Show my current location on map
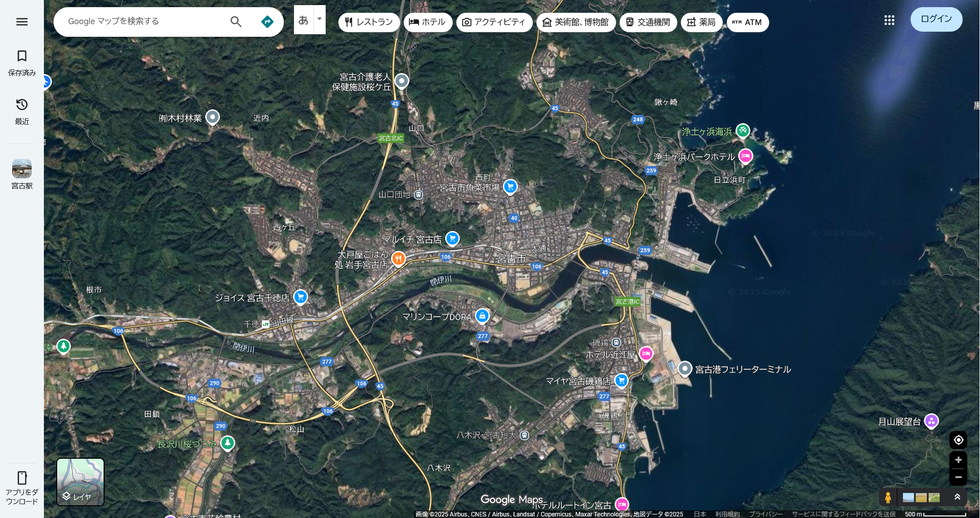This screenshot has width=980, height=518. point(958,440)
